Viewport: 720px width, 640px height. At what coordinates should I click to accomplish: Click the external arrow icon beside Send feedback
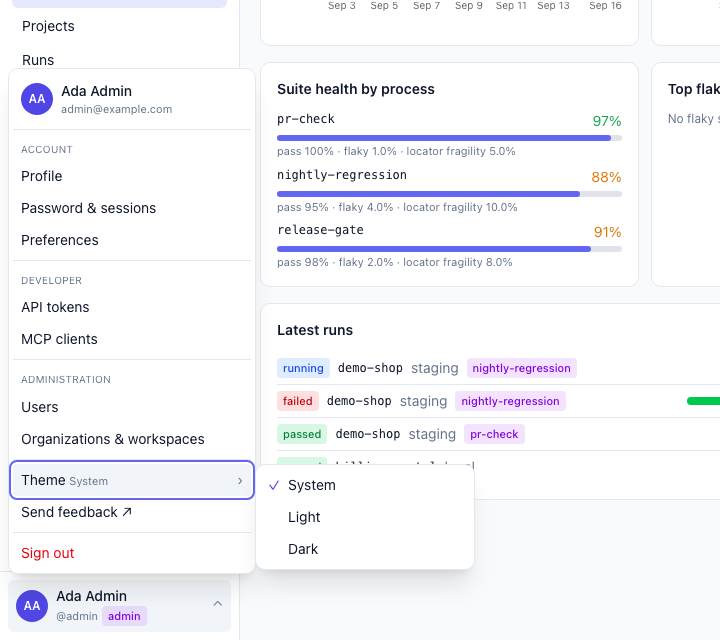pyautogui.click(x=127, y=512)
